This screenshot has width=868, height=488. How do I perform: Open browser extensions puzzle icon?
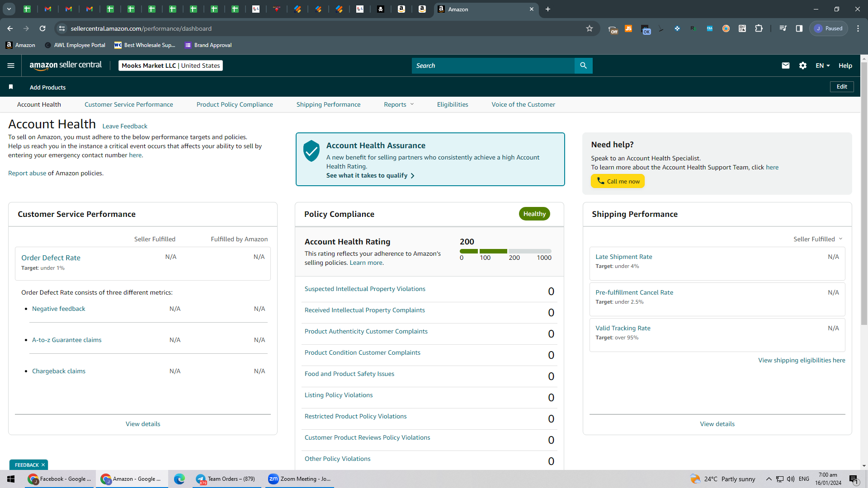point(759,28)
